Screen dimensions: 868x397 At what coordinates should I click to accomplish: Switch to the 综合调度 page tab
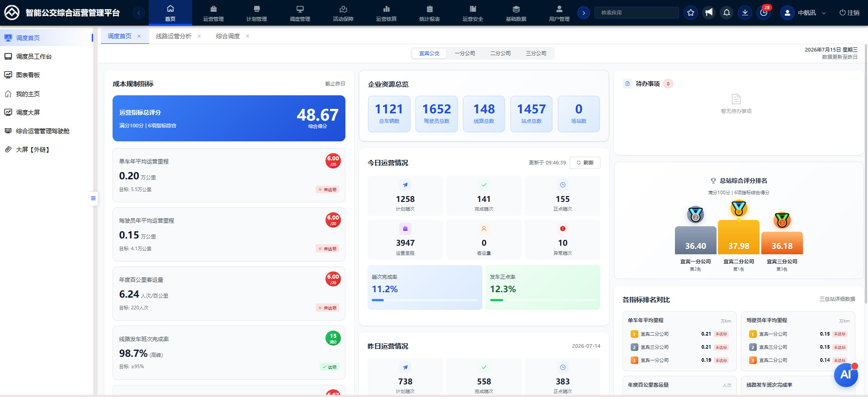[228, 36]
